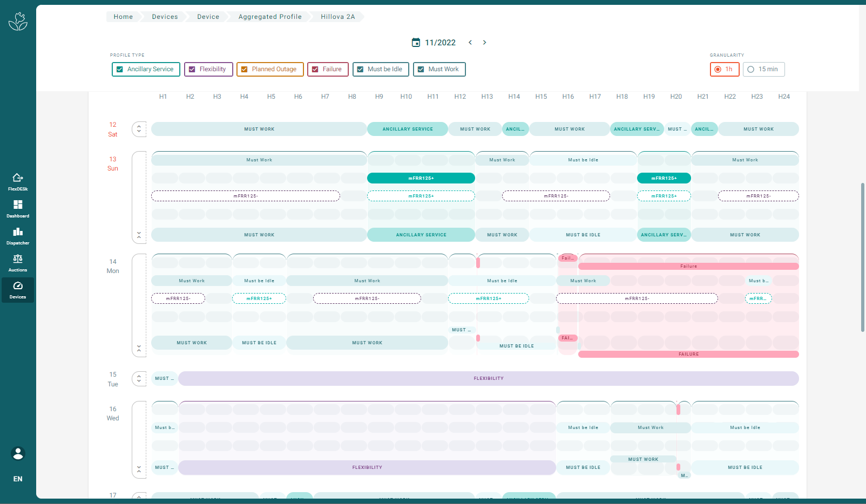Open the FlexDESk sidebar icon
The height and width of the screenshot is (504, 866).
tap(18, 178)
